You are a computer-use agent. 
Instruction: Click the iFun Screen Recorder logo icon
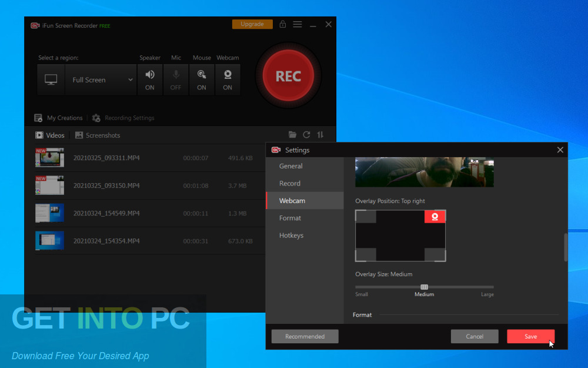click(x=35, y=25)
